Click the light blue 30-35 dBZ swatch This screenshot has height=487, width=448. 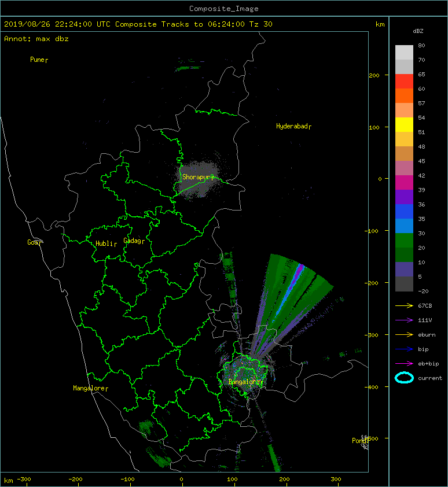click(404, 226)
